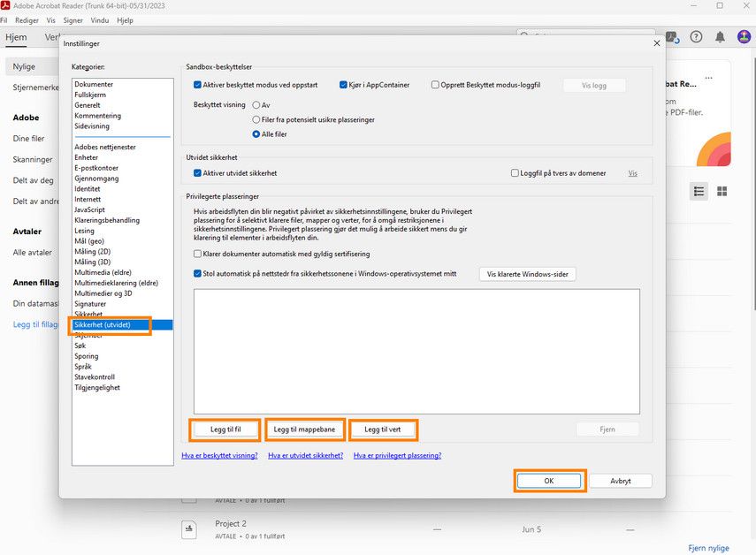Image resolution: width=756 pixels, height=555 pixels.
Task: Select the Alle filer radio button
Action: coord(256,134)
